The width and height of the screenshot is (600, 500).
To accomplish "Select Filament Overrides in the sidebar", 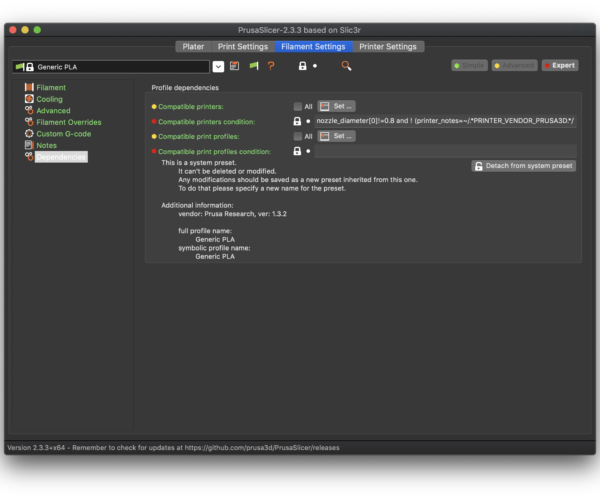I will tap(68, 122).
